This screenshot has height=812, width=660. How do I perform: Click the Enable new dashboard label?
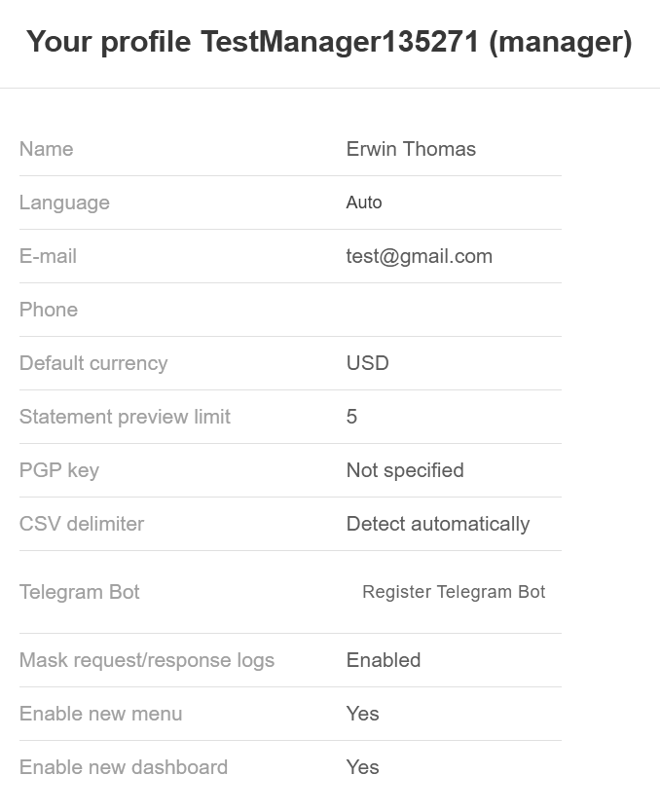[x=123, y=767]
